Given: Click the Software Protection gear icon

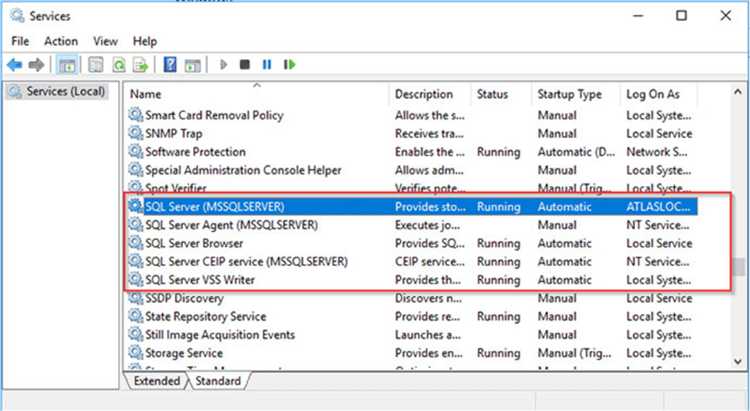Looking at the screenshot, I should [136, 151].
